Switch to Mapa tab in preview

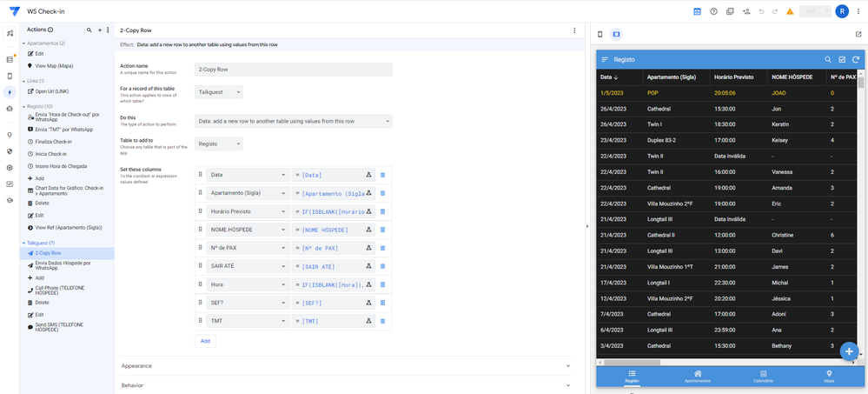pyautogui.click(x=829, y=377)
